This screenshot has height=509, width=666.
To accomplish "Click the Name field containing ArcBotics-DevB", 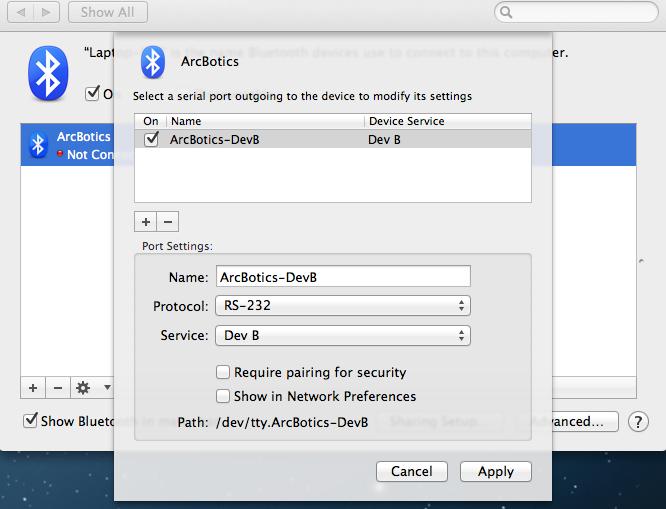I will click(343, 277).
